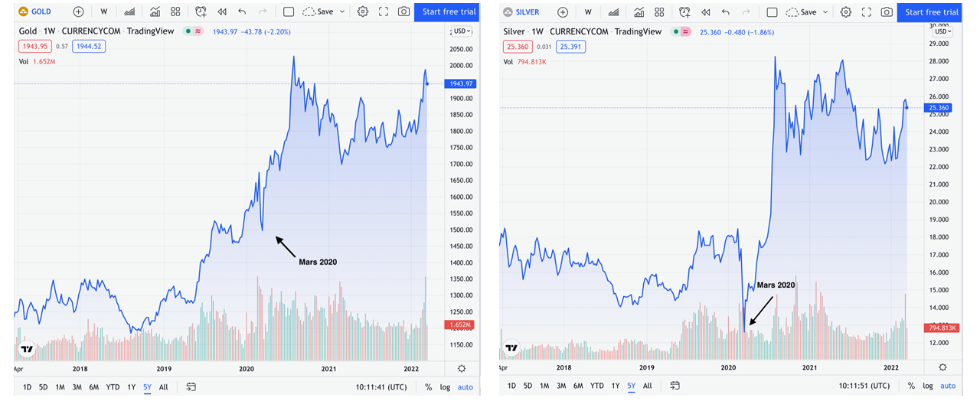The image size is (980, 401).
Task: Open the Indicators icon on Gold chart
Action: [155, 12]
